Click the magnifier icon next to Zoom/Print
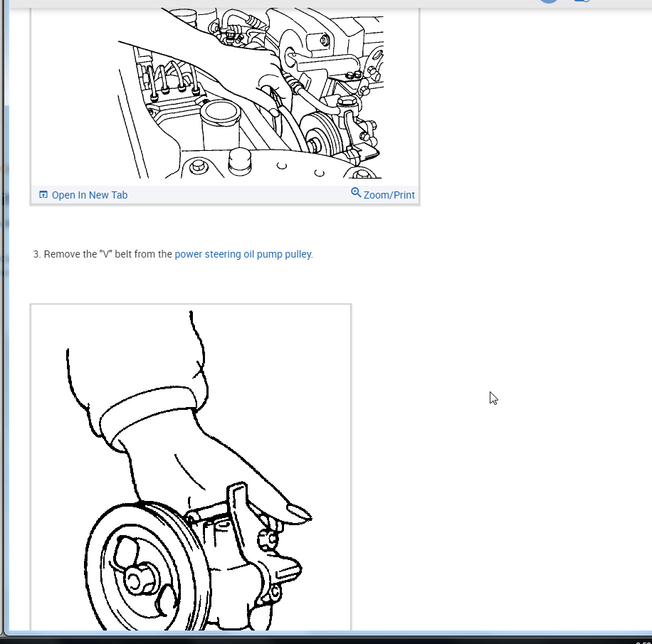652x644 pixels. pyautogui.click(x=356, y=194)
